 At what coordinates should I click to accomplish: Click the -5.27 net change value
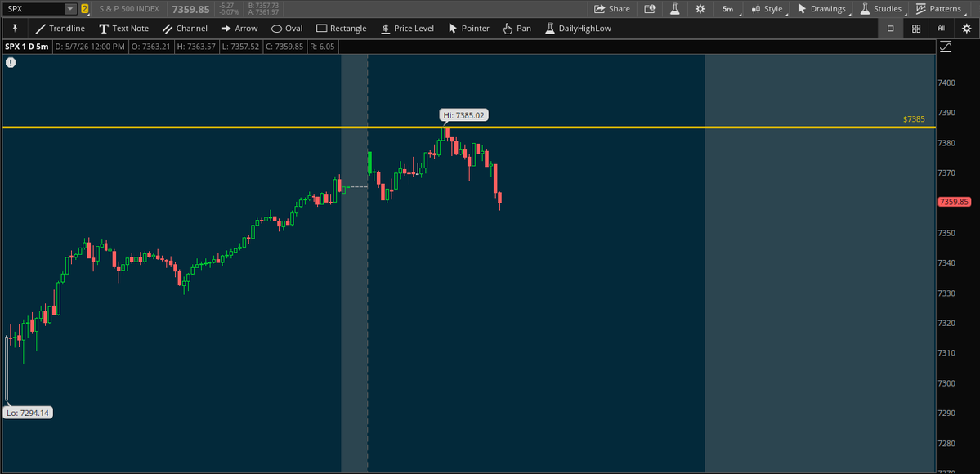pyautogui.click(x=226, y=6)
